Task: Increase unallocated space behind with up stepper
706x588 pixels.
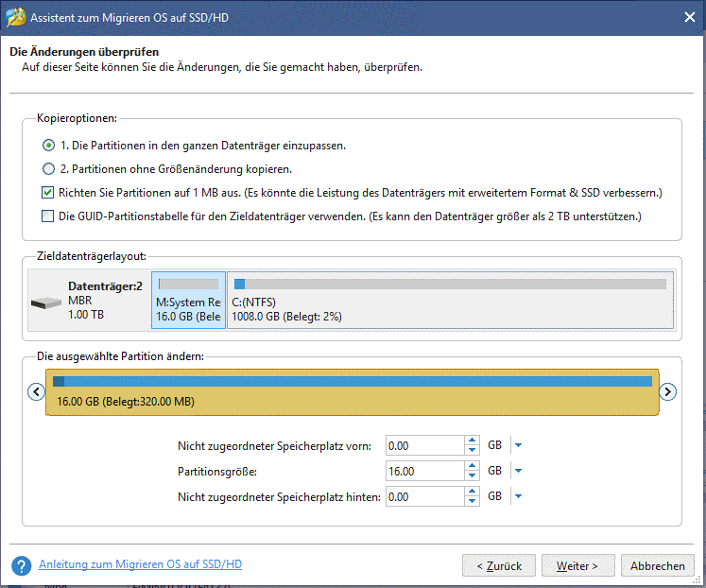Action: (x=472, y=492)
